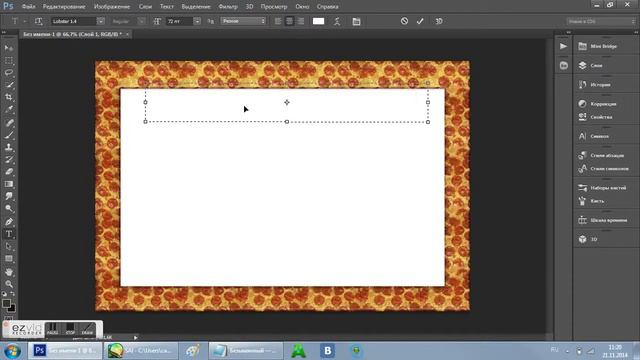Open the Character and Paragraph panels button
The width and height of the screenshot is (640, 360).
pos(356,21)
